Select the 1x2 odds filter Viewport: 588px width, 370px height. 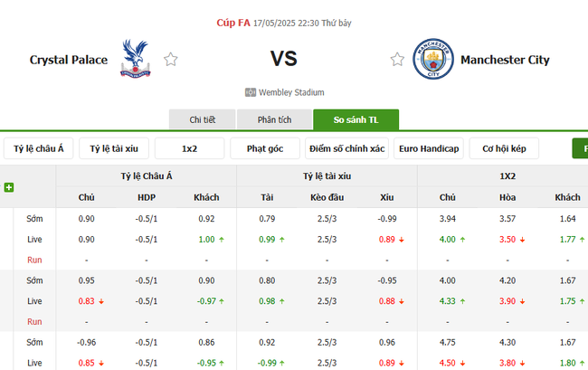(190, 148)
